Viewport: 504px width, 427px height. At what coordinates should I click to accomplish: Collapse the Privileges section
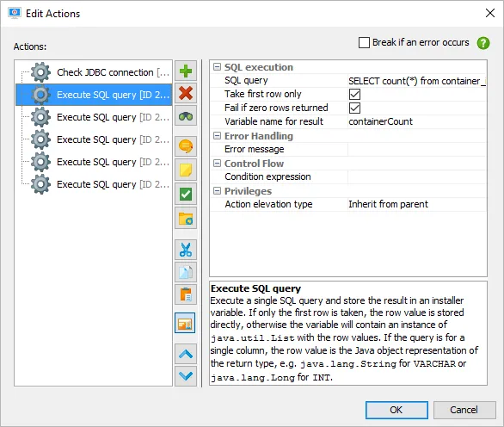coord(218,191)
